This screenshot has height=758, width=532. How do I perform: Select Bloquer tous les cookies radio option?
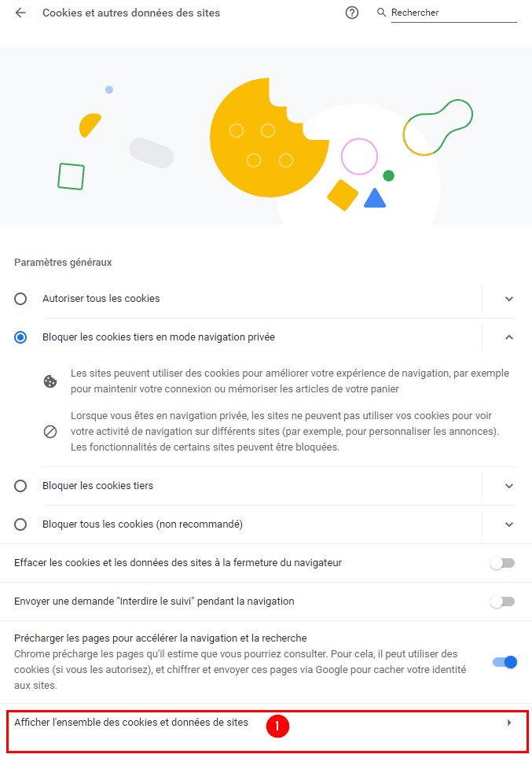pyautogui.click(x=20, y=524)
